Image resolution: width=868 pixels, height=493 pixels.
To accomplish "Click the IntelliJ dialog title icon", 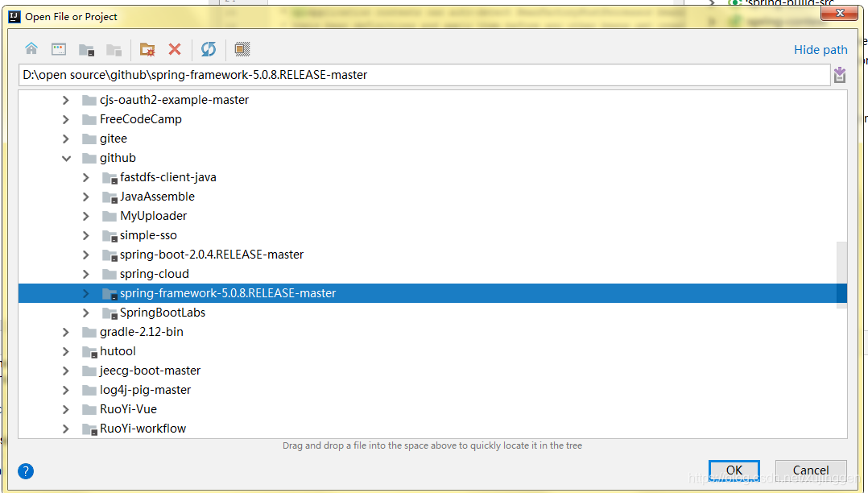I will pos(14,16).
